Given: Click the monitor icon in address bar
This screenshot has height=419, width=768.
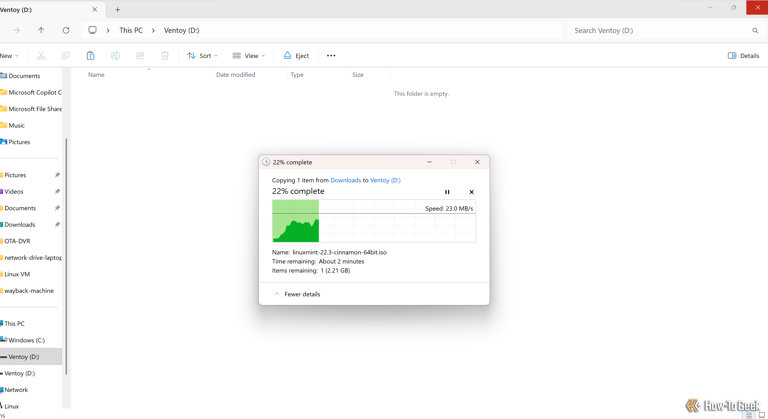Looking at the screenshot, I should [92, 30].
